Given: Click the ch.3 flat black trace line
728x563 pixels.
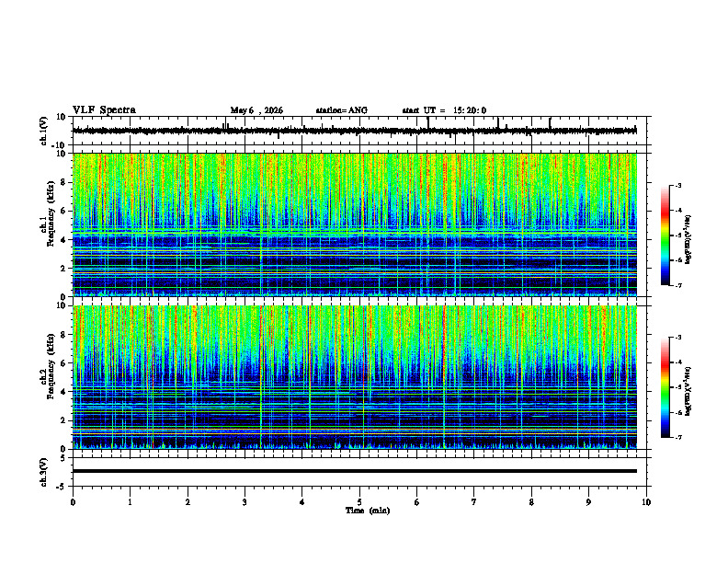Looking at the screenshot, I should [355, 471].
